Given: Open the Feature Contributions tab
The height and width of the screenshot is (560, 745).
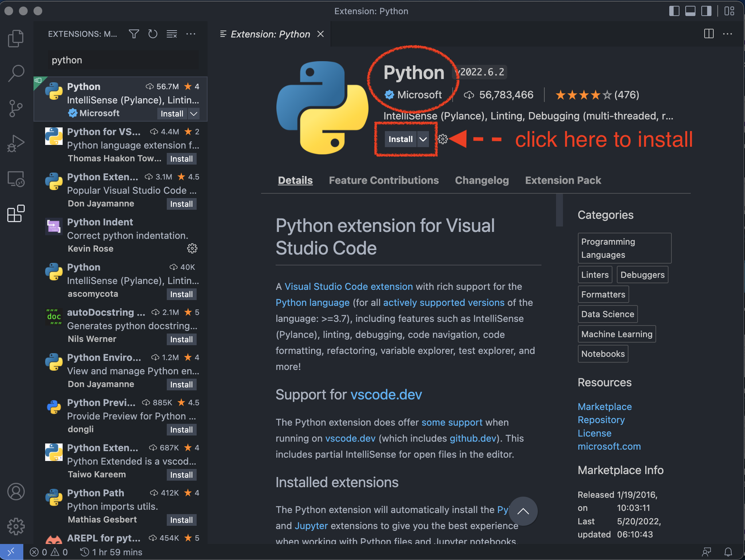Looking at the screenshot, I should (384, 180).
